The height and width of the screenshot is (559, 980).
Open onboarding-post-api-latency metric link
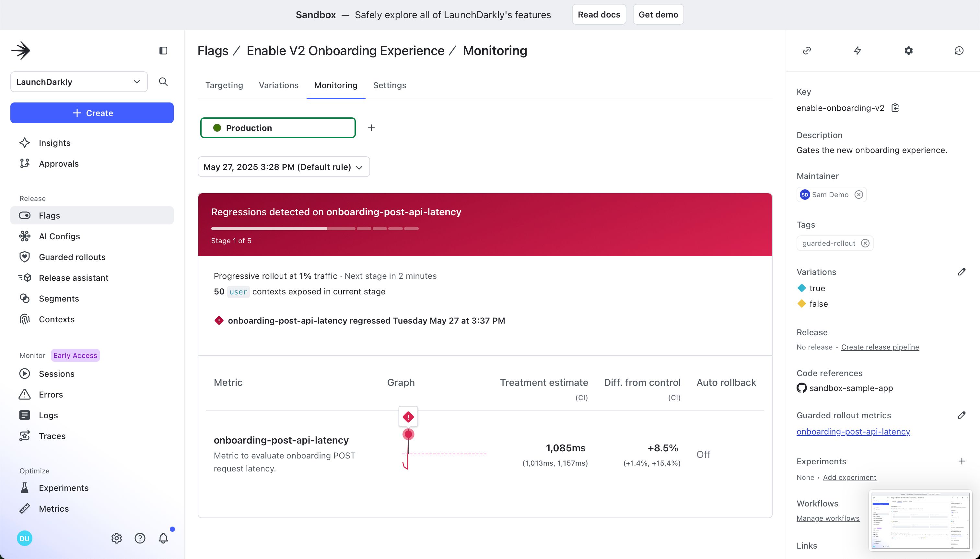[x=853, y=432]
